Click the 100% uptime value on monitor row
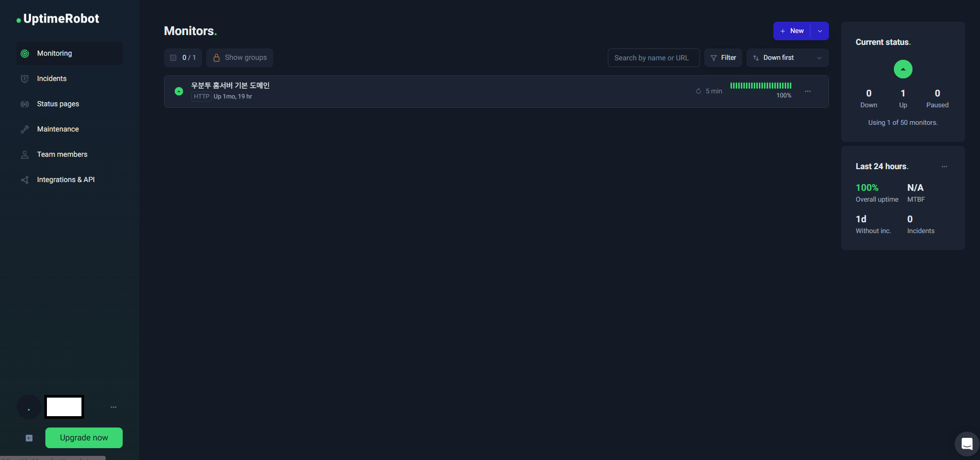980x460 pixels. [784, 95]
